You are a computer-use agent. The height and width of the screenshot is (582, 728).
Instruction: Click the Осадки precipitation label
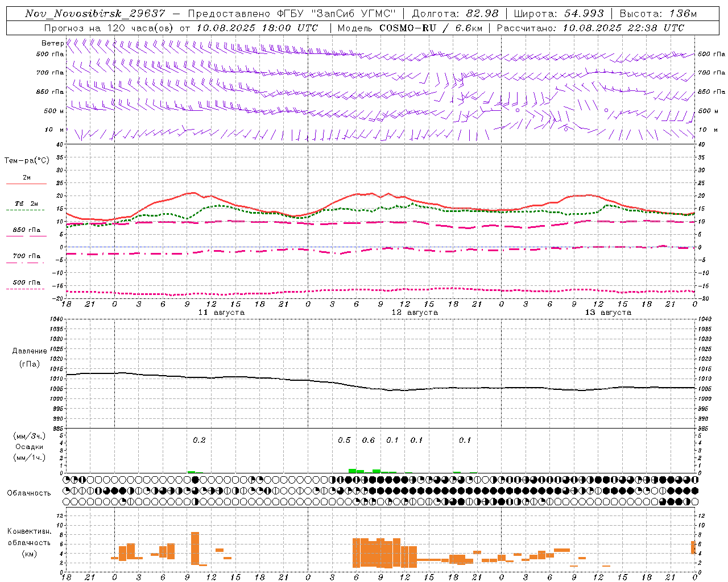30,447
